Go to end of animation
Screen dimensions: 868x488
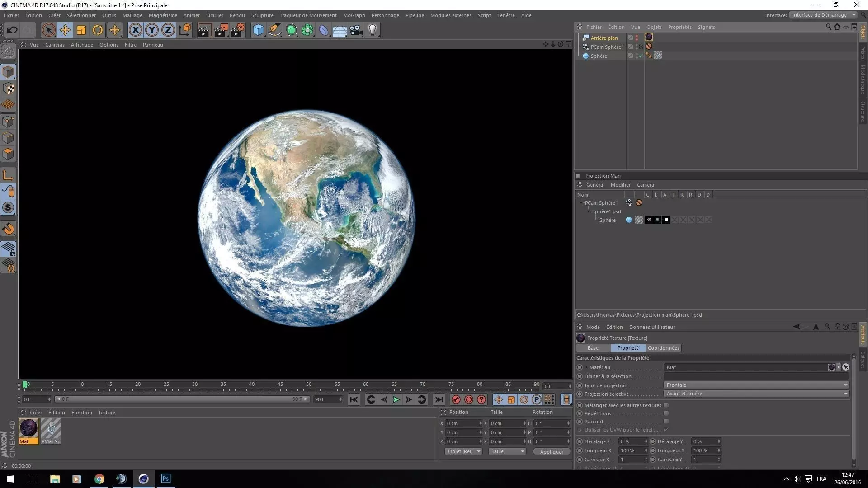[439, 399]
